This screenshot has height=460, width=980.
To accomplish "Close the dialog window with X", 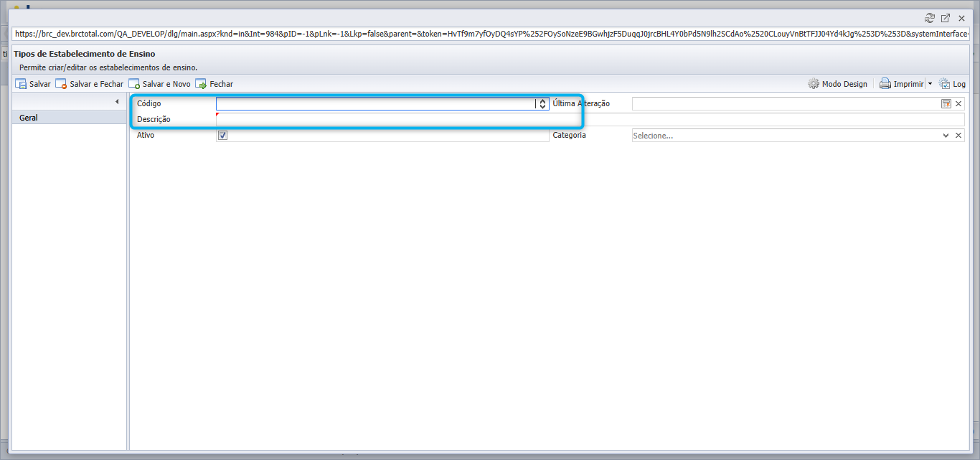I will click(x=961, y=18).
